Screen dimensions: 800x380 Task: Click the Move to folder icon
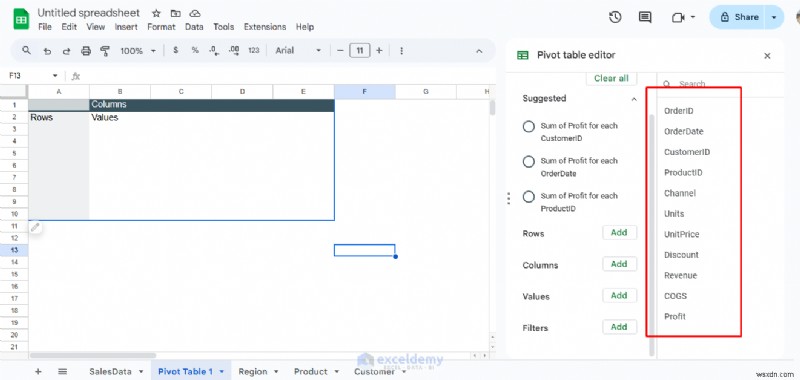[x=176, y=13]
